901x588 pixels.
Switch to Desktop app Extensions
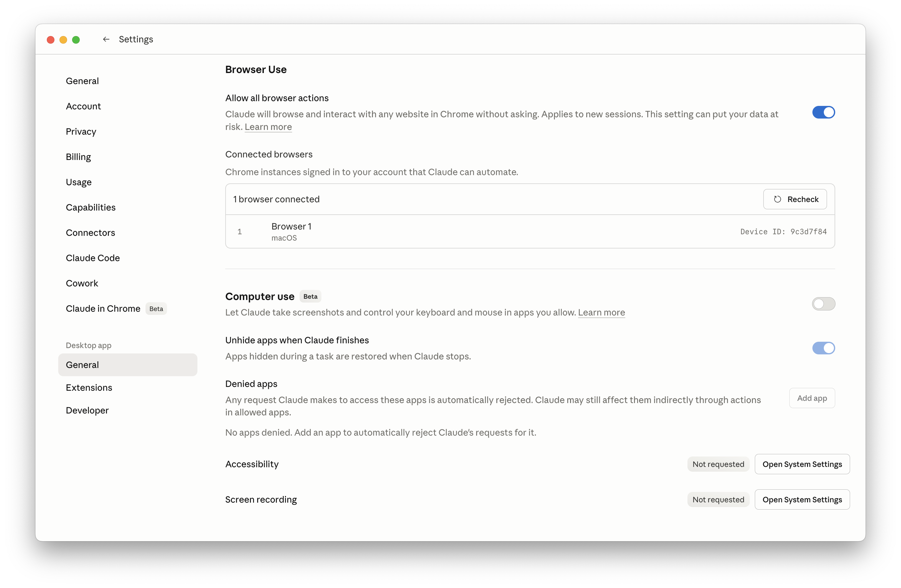(89, 388)
